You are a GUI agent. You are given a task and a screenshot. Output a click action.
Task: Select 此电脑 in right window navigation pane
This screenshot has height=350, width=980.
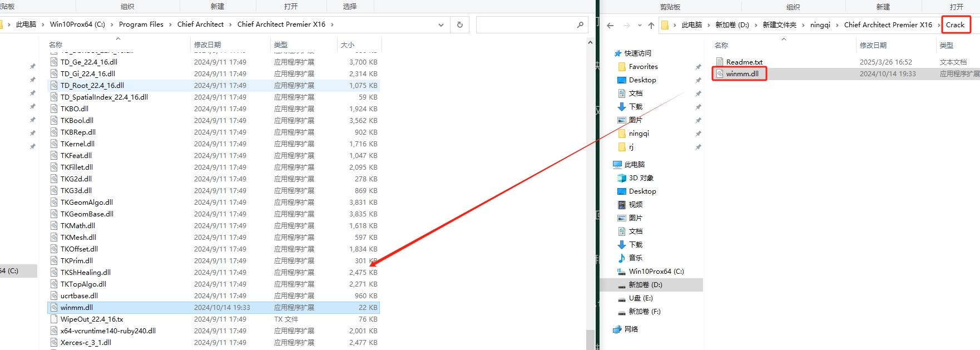tap(629, 165)
